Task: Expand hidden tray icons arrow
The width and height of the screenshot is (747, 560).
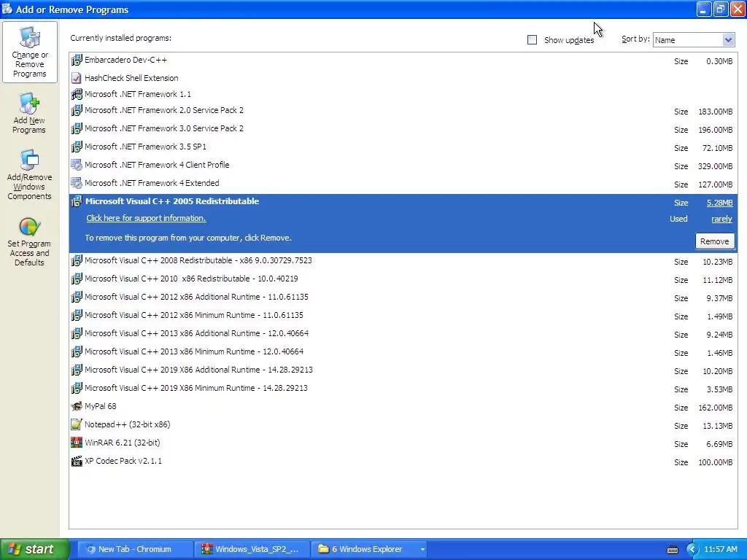Action: click(692, 550)
